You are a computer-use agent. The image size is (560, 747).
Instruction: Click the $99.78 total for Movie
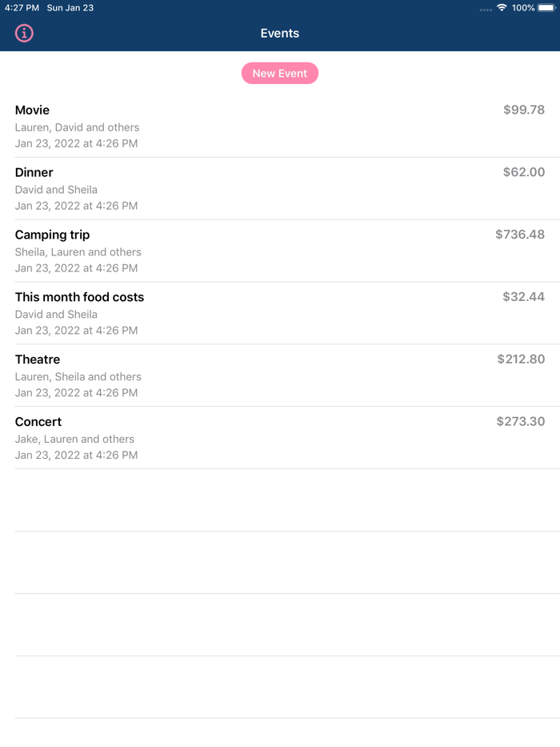click(523, 110)
